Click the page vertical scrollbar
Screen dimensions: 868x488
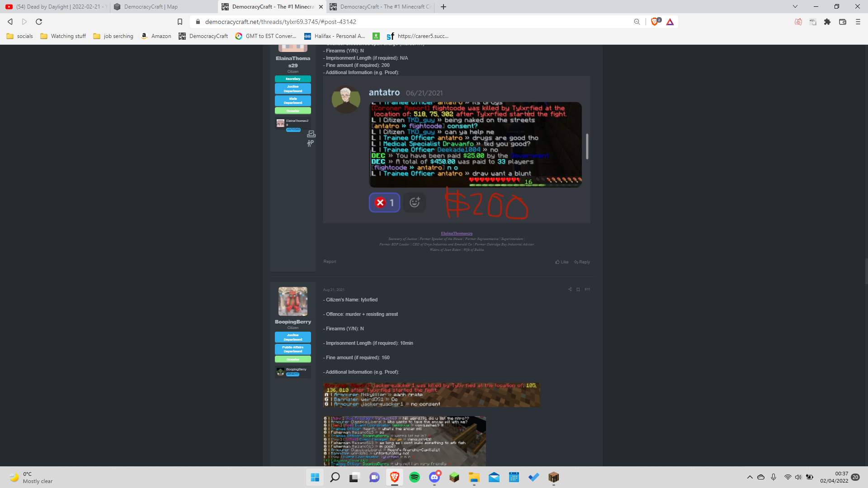click(x=866, y=271)
